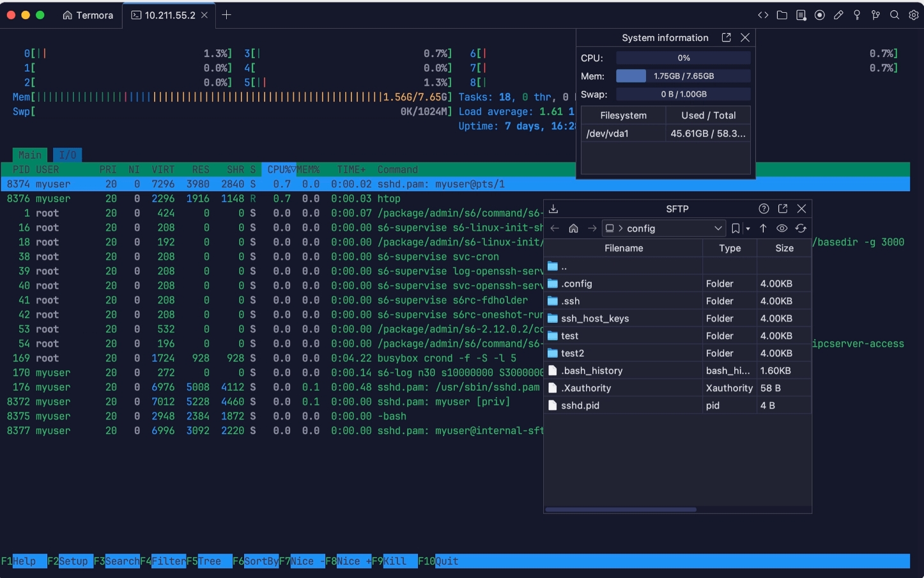Open the SFTP bookmarks dropdown arrow

pos(748,229)
